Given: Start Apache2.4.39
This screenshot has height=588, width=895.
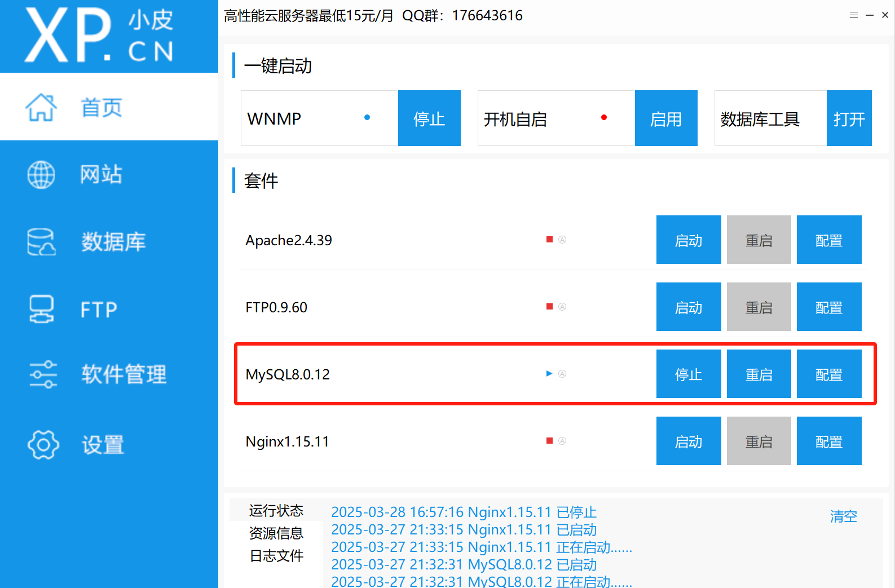Looking at the screenshot, I should click(689, 240).
